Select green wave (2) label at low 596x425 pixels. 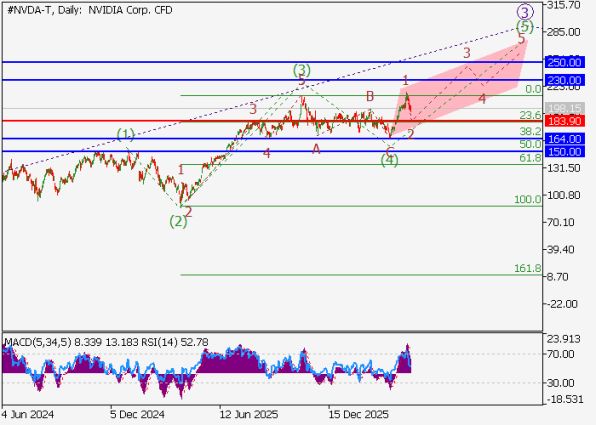coord(178,221)
